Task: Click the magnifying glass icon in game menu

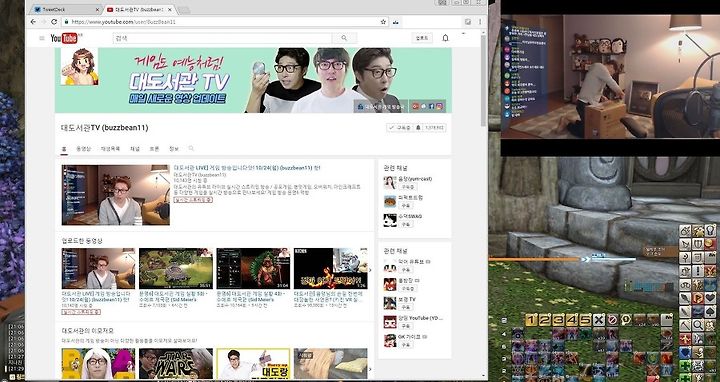Action: tap(698, 326)
